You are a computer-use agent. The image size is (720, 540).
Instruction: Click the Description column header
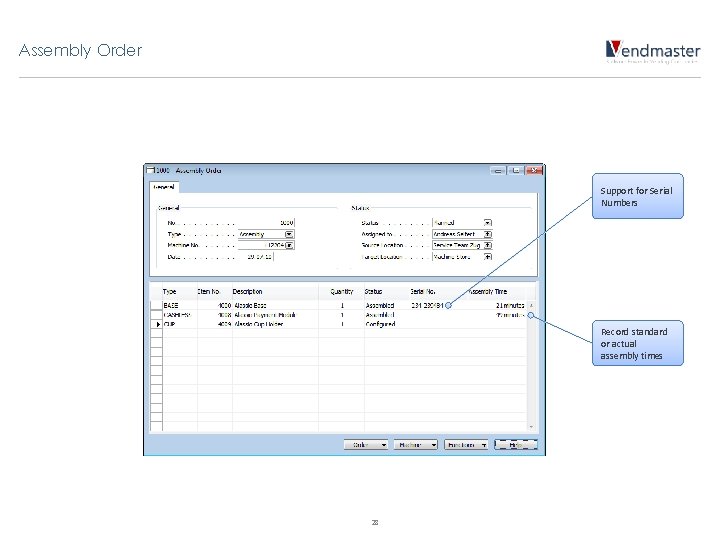point(275,292)
